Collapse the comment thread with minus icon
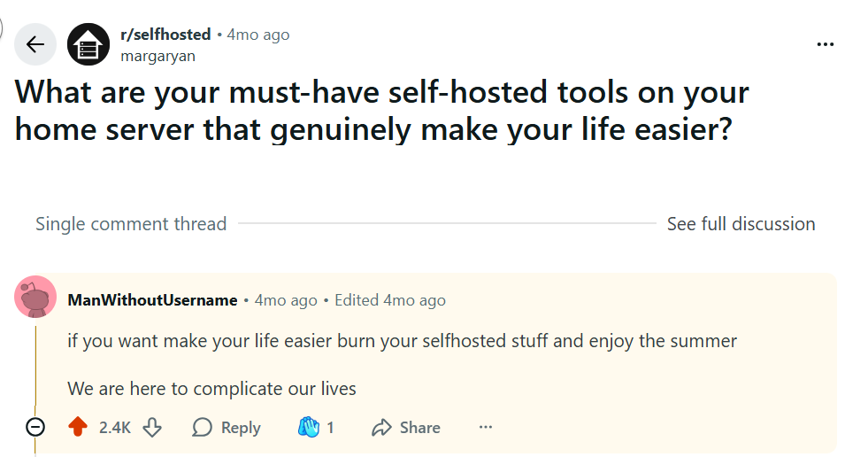 tap(35, 428)
